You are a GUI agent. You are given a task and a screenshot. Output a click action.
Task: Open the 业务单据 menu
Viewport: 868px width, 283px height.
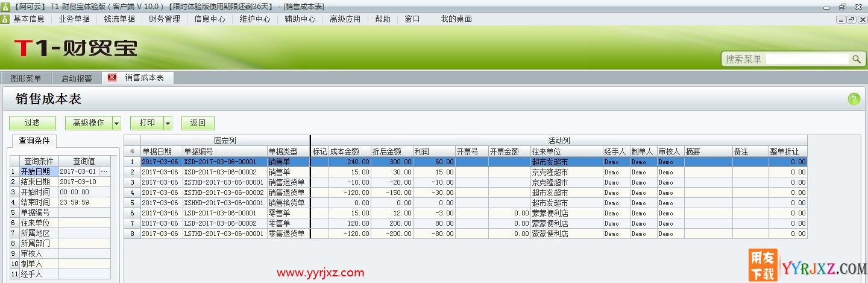pyautogui.click(x=74, y=19)
